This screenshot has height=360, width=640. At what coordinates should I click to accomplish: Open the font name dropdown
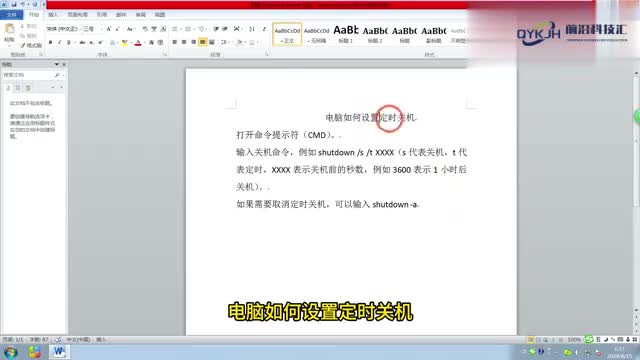tap(79, 29)
